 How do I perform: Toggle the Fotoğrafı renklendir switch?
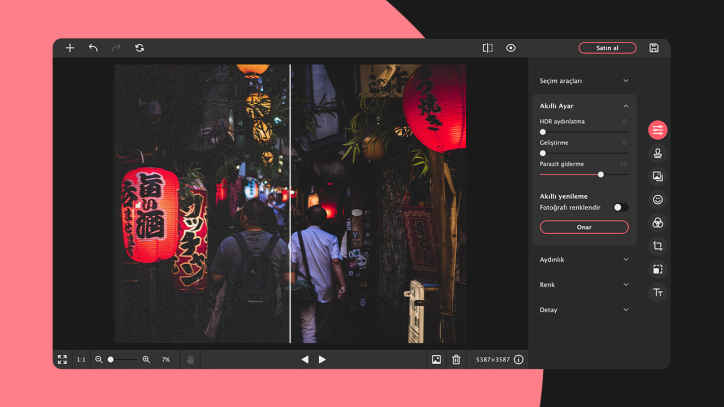(x=620, y=207)
